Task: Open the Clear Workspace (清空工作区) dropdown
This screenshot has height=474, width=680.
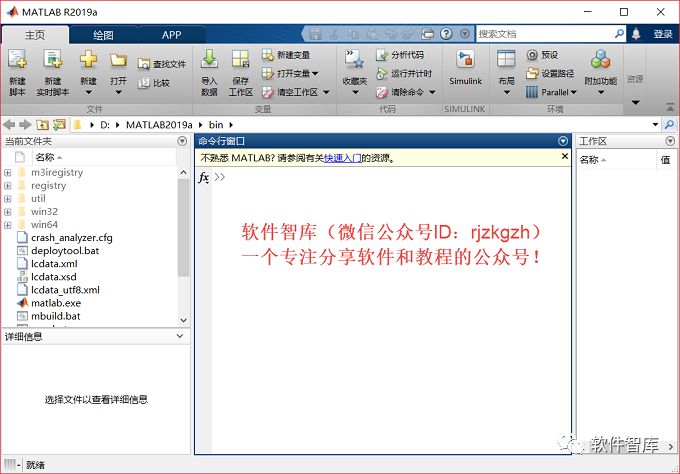Action: pos(326,92)
